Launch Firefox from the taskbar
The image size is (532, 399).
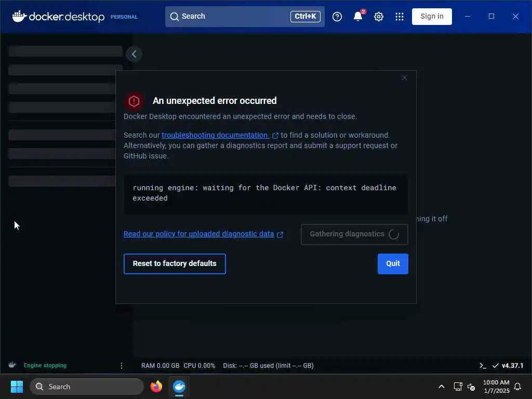[x=156, y=387]
